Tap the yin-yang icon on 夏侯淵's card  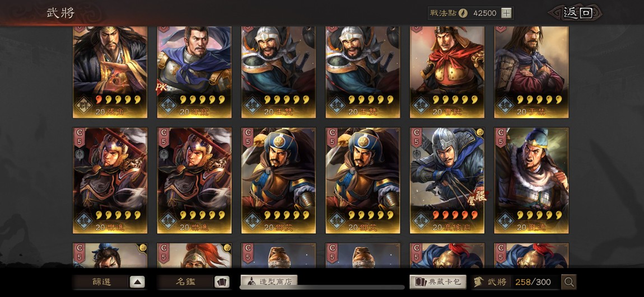pos(479,132)
